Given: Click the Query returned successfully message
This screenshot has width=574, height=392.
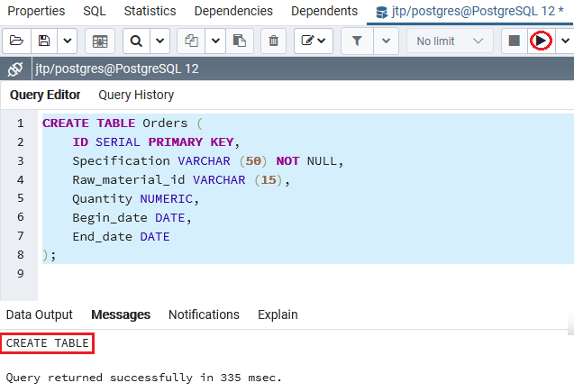Looking at the screenshot, I should 144,378.
